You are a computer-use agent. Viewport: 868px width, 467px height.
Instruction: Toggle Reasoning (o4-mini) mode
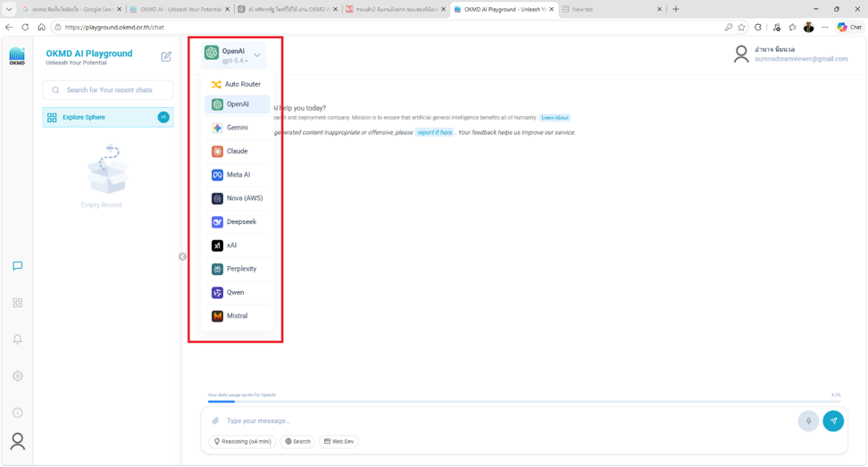(x=243, y=441)
